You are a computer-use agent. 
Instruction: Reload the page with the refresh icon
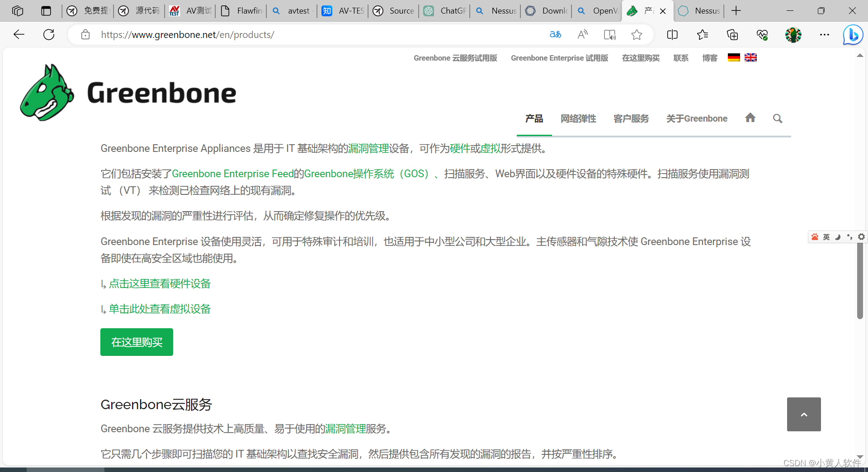point(49,34)
